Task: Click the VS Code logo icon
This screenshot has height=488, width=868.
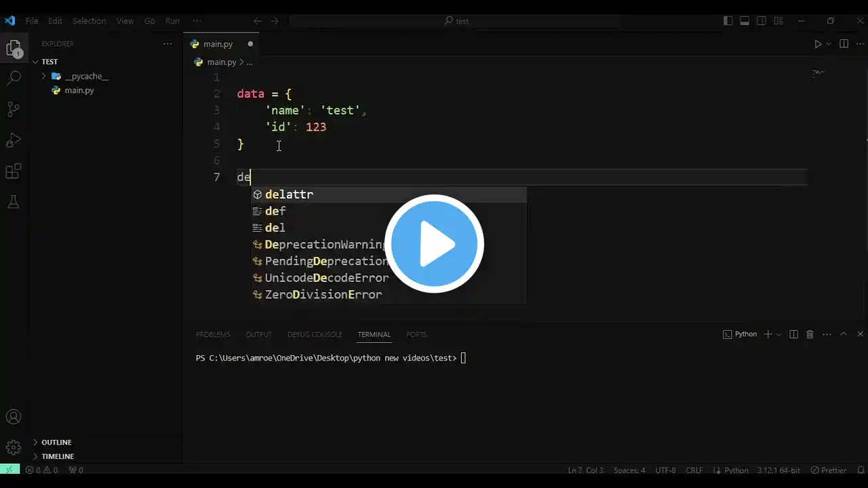Action: pos(9,21)
